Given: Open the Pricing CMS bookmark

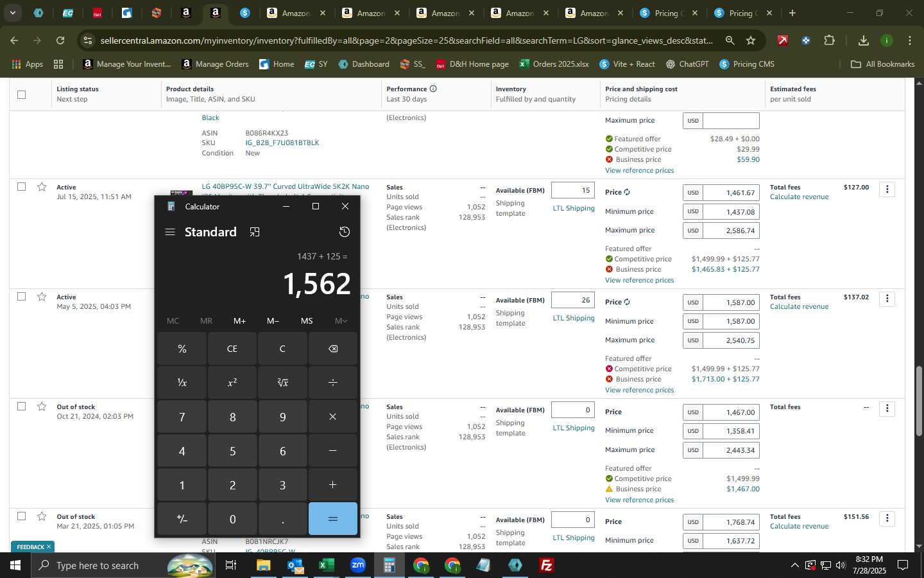Looking at the screenshot, I should [747, 64].
